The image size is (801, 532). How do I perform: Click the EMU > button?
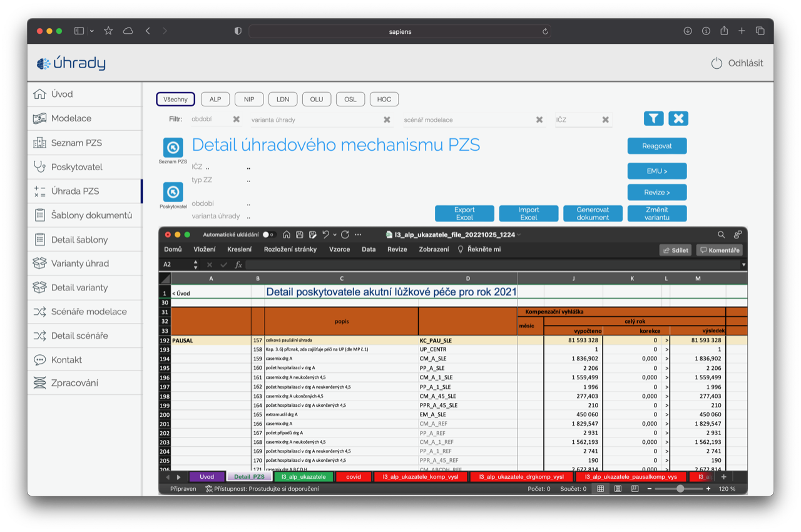657,171
